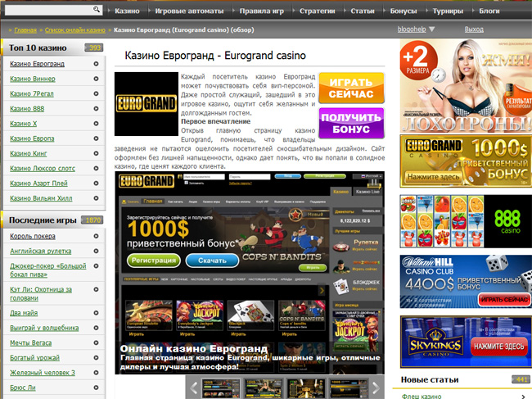Click bullet icon beside Выиграй у волшебника
The height and width of the screenshot is (399, 532).
(96, 328)
